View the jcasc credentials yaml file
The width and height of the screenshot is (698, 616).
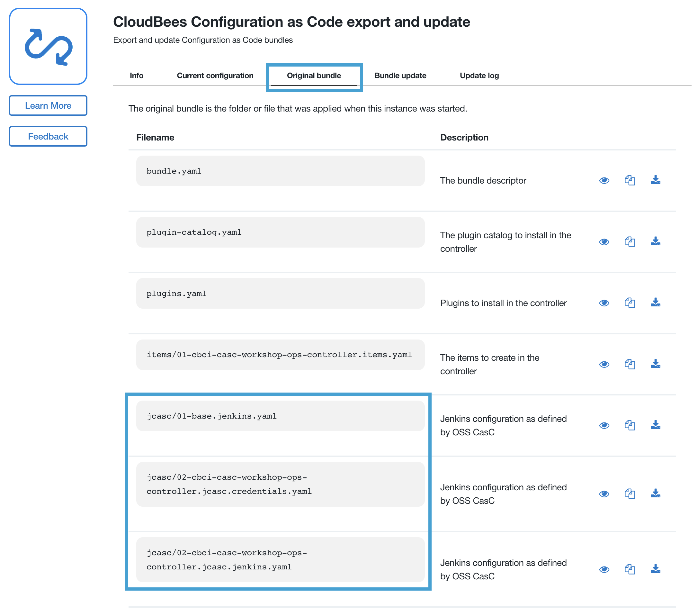click(604, 494)
